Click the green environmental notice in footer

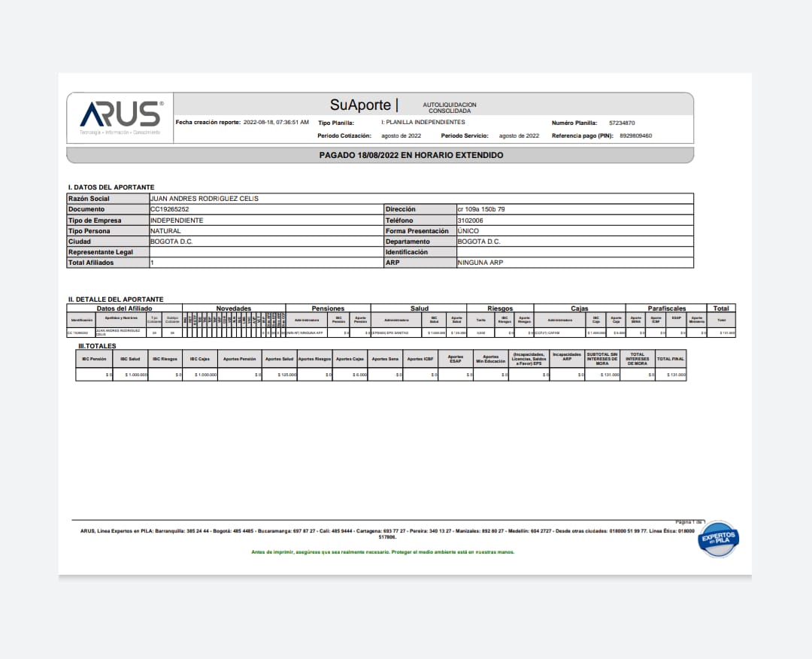(383, 551)
